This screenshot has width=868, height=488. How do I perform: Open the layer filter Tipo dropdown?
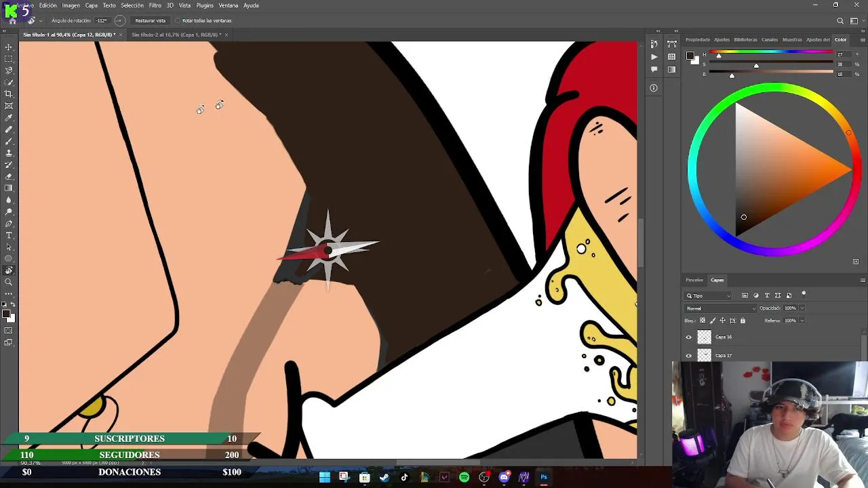pos(709,296)
